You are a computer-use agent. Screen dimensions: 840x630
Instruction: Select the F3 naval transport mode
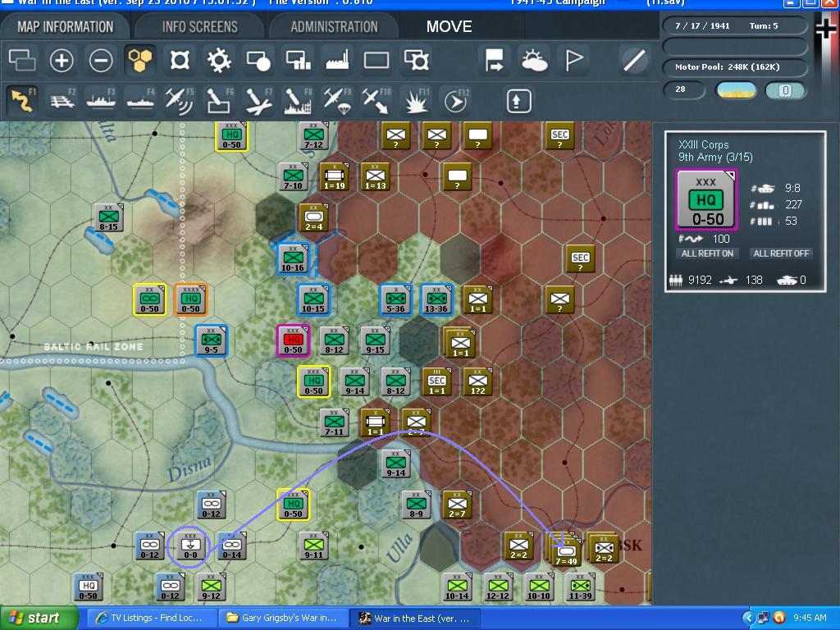pyautogui.click(x=101, y=100)
